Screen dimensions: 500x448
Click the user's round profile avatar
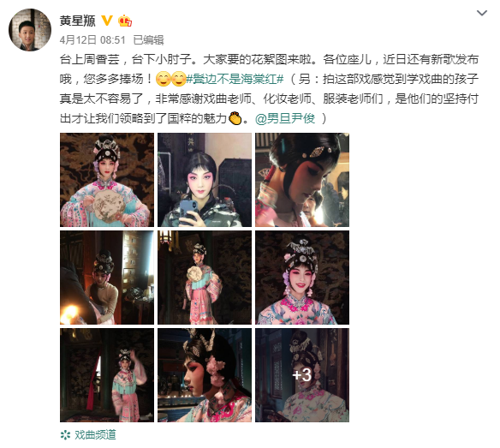[x=30, y=30]
